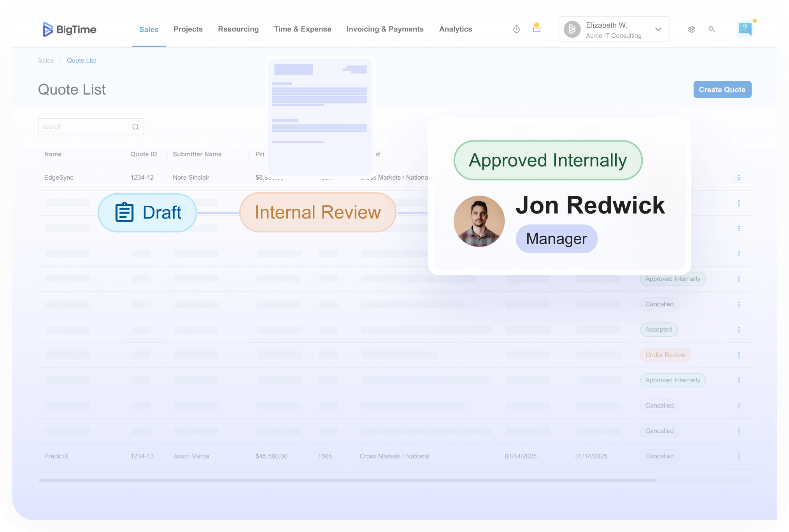Click the horizontal table scrollbar
The width and height of the screenshot is (789, 532).
point(346,480)
